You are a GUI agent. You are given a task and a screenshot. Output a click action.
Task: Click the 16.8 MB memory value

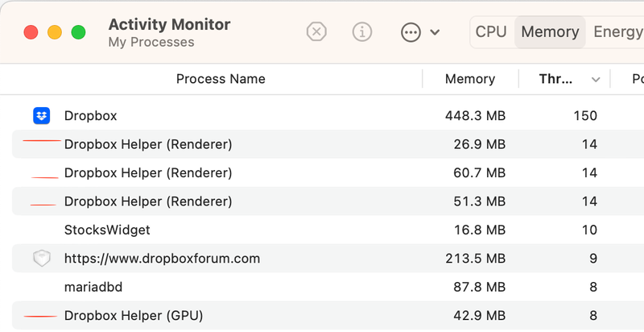(x=480, y=230)
